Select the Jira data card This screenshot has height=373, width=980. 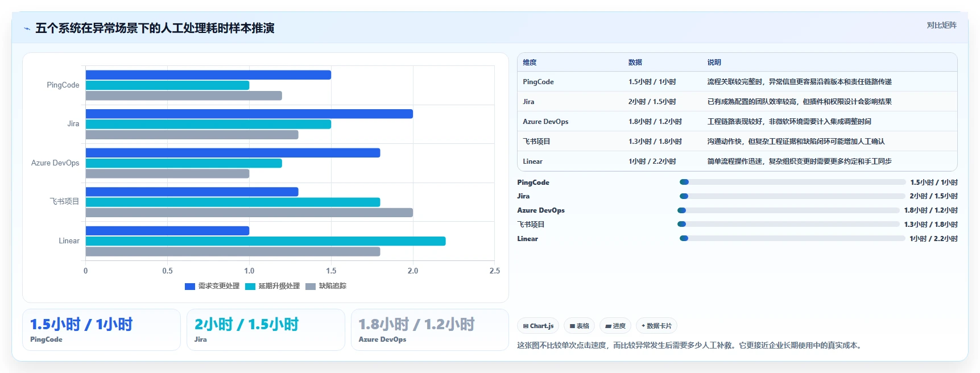click(x=266, y=330)
